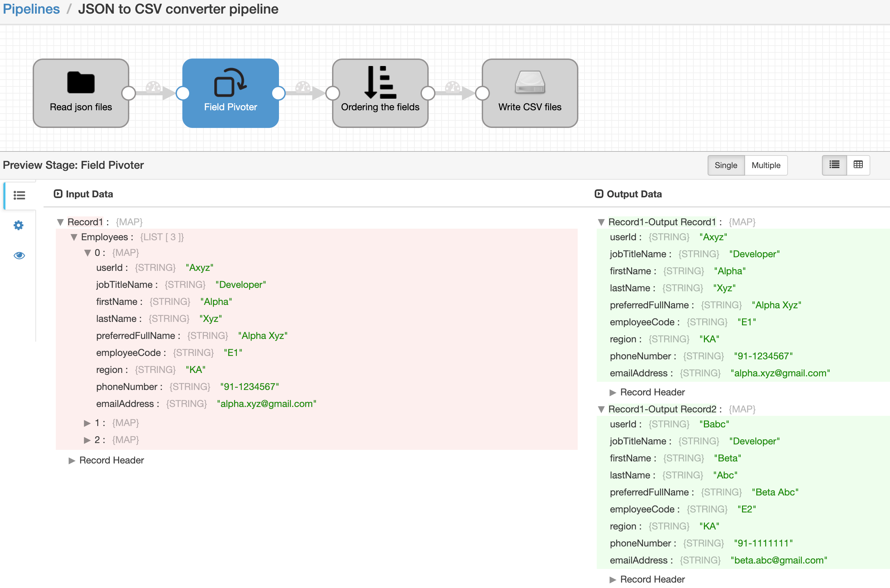Select the Ordering the fields sort icon
Image resolution: width=890 pixels, height=588 pixels.
click(x=380, y=82)
